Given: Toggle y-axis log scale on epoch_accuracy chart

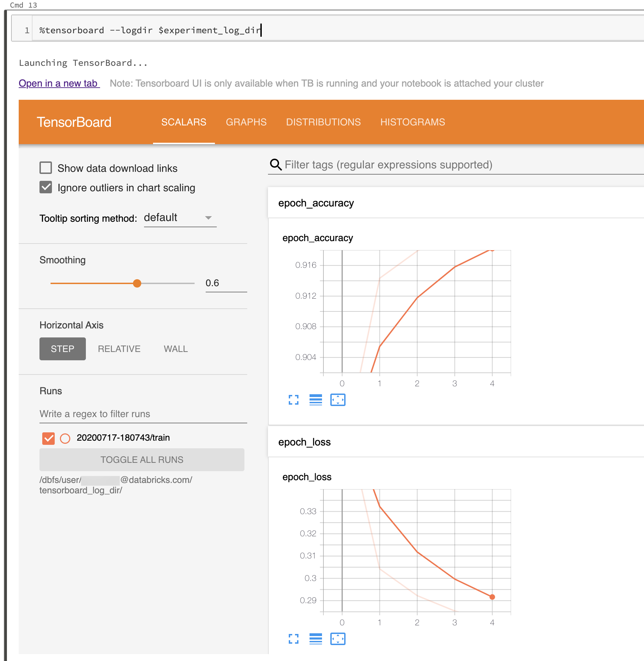Looking at the screenshot, I should tap(316, 399).
